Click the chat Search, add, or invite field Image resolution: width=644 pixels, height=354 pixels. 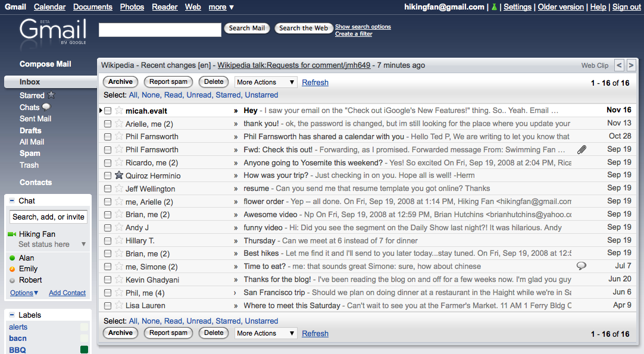click(48, 217)
